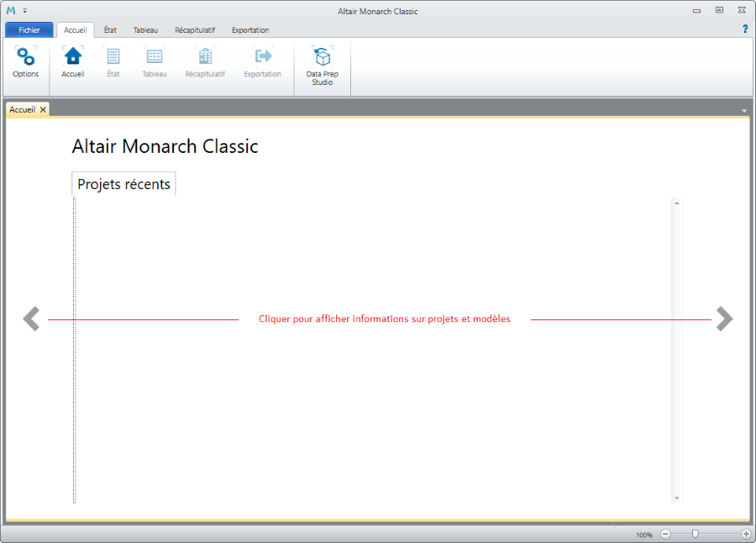The image size is (756, 543).
Task: Open the Fichier menu
Action: click(29, 30)
